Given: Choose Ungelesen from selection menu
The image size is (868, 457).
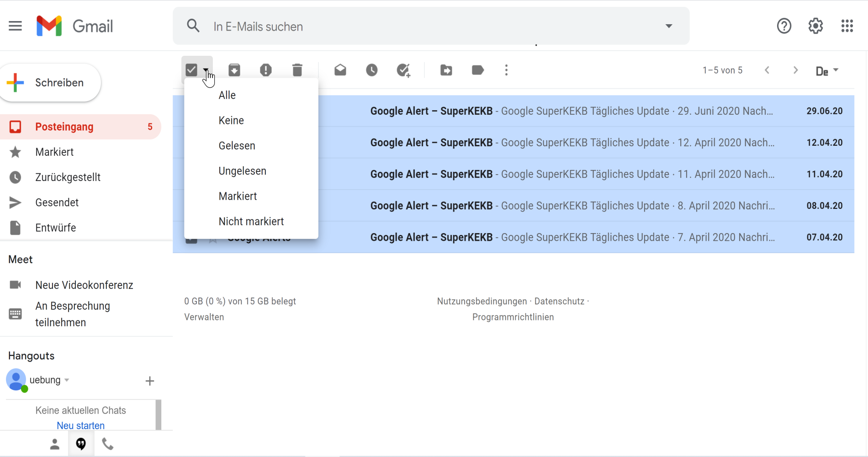Looking at the screenshot, I should pyautogui.click(x=251, y=171).
